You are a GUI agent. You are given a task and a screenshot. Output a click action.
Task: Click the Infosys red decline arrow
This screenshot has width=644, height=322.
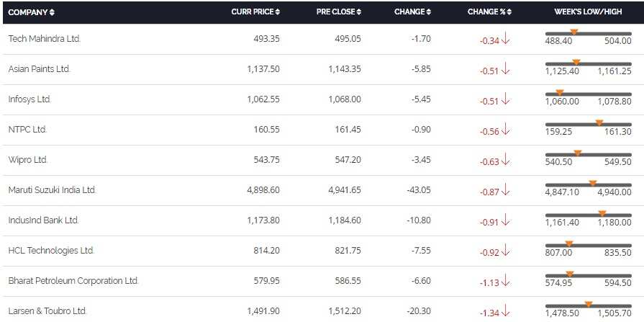coord(506,100)
